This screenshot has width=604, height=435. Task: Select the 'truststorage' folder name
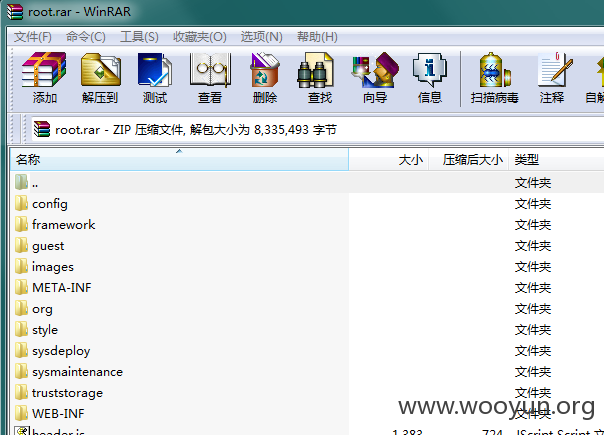coord(67,393)
